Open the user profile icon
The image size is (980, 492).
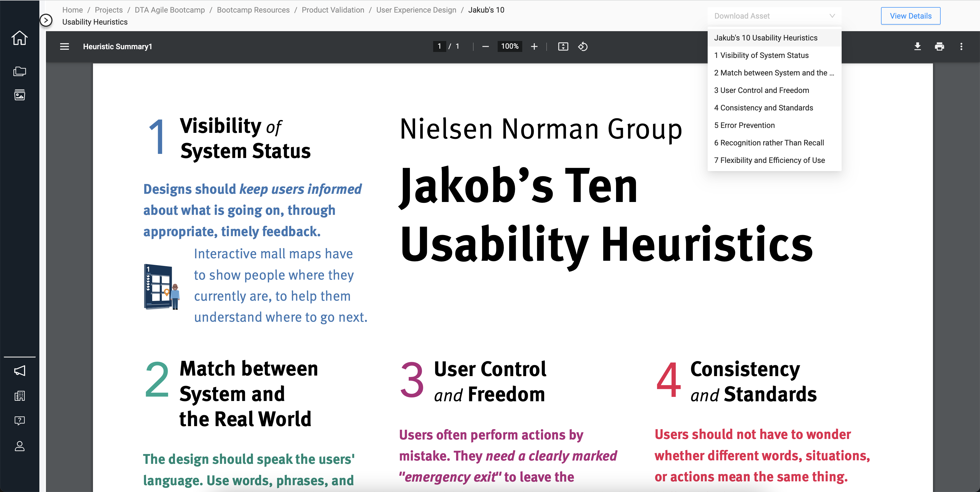point(19,446)
